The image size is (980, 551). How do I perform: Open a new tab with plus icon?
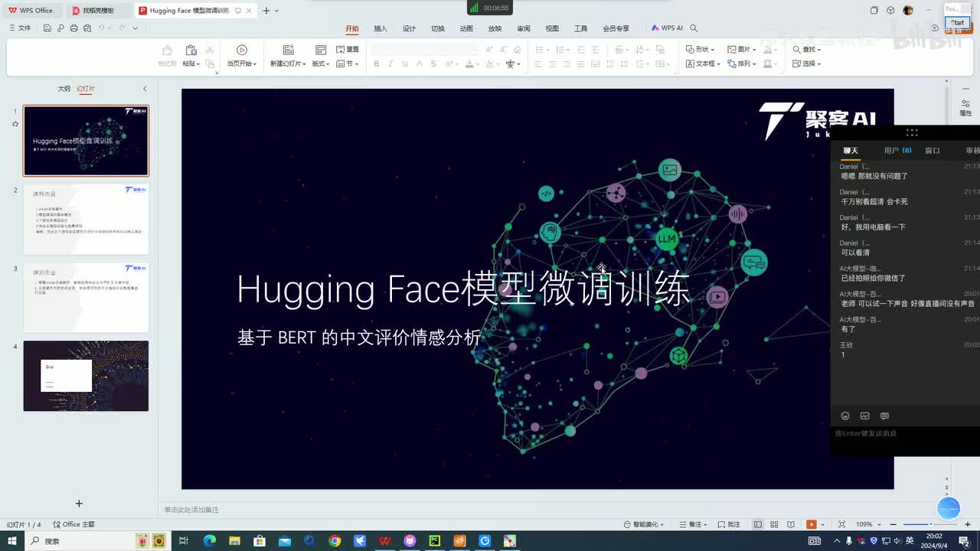coord(266,11)
